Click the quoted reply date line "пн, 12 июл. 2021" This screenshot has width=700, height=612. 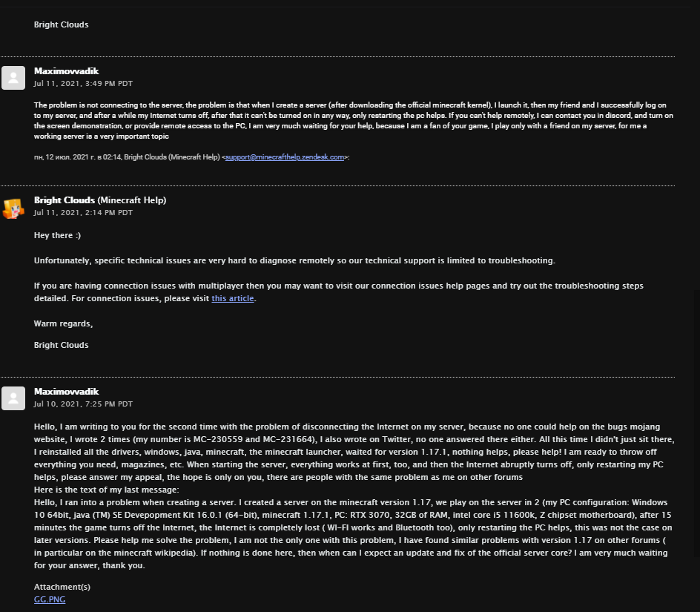pyautogui.click(x=126, y=157)
